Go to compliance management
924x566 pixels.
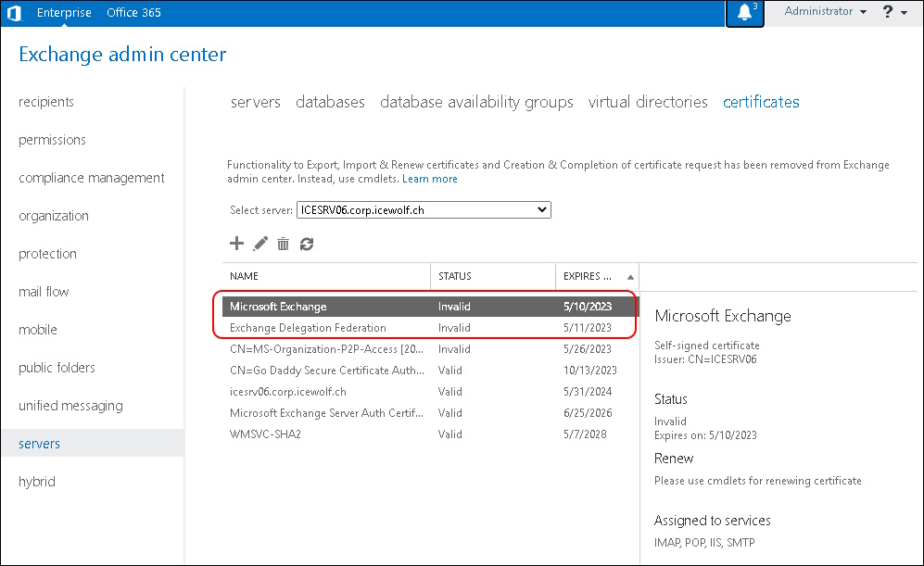(x=92, y=178)
